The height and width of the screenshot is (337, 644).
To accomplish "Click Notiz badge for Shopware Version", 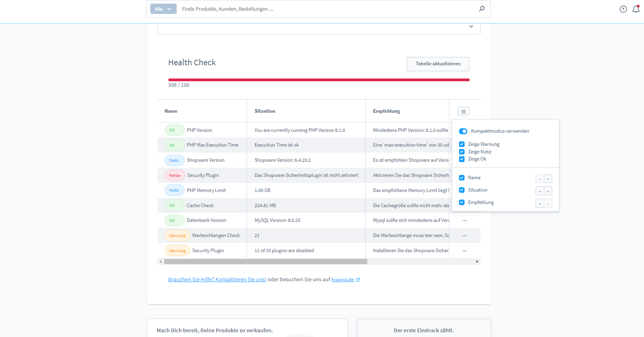I will (x=174, y=160).
